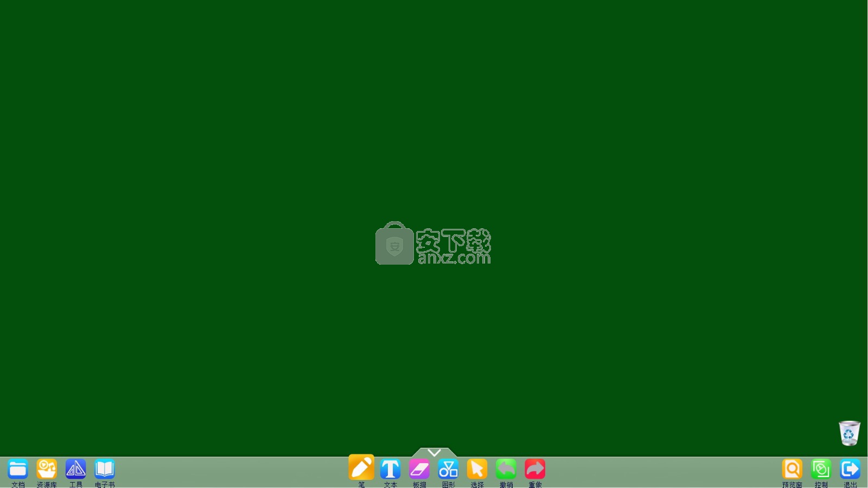Exit the whiteboard via 退出
The width and height of the screenshot is (868, 488).
point(850,470)
